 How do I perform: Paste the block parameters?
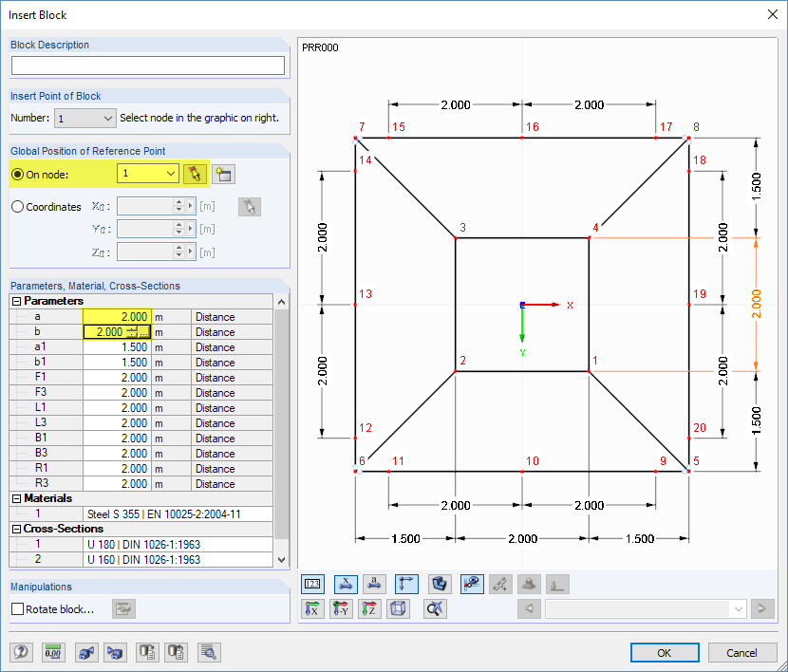pos(176,652)
